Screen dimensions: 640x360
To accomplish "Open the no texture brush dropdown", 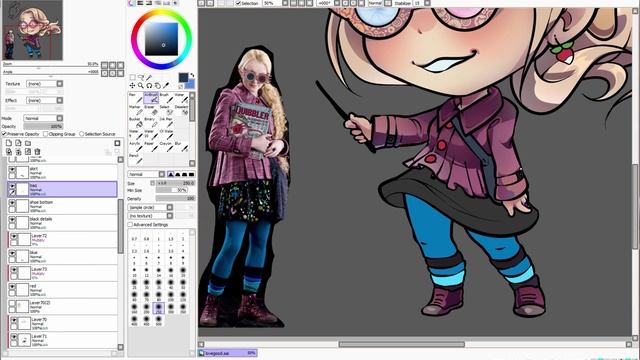I will tap(151, 216).
